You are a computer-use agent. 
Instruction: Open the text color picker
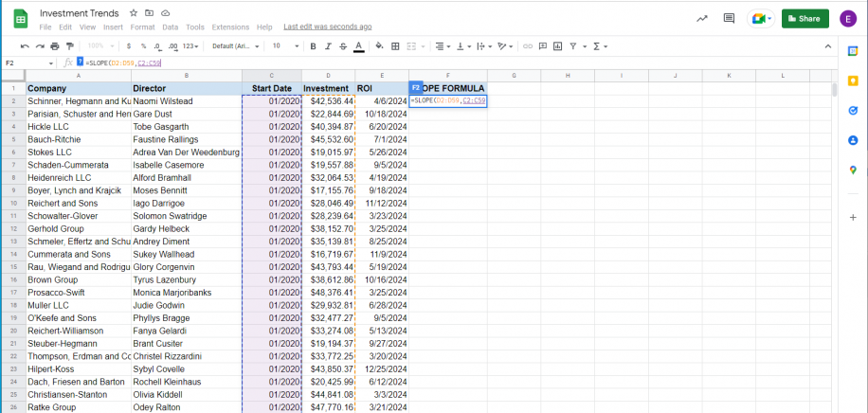pos(359,46)
